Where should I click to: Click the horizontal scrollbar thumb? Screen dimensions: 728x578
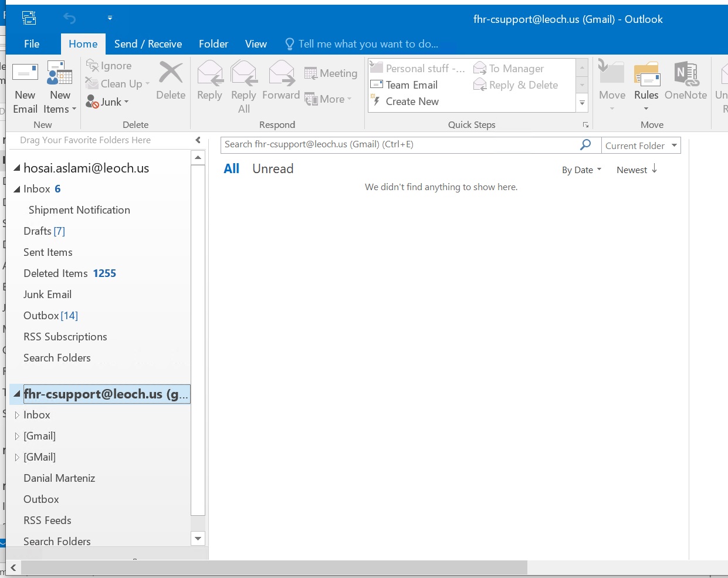274,567
